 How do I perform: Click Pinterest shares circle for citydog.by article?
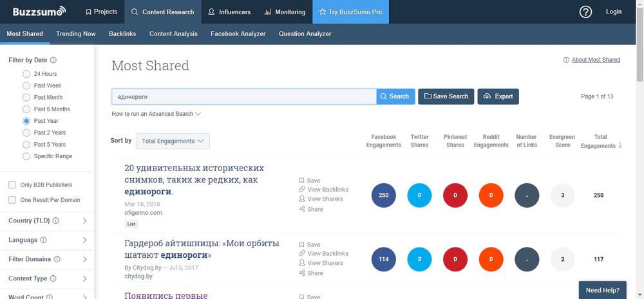(x=455, y=259)
